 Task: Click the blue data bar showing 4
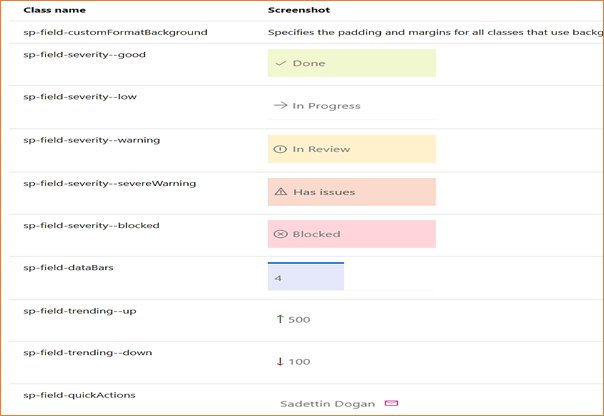[x=306, y=276]
